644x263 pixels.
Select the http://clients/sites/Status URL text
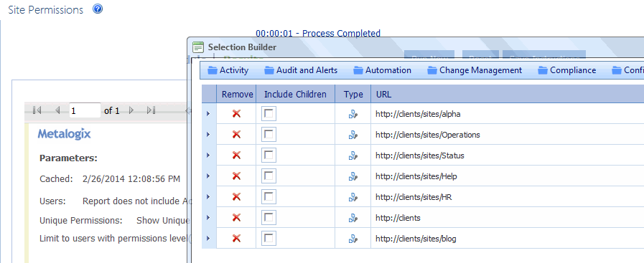[x=420, y=156]
